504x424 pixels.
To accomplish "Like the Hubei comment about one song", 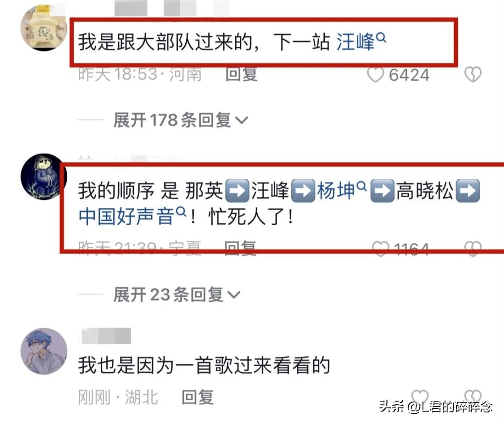I will tap(420, 396).
